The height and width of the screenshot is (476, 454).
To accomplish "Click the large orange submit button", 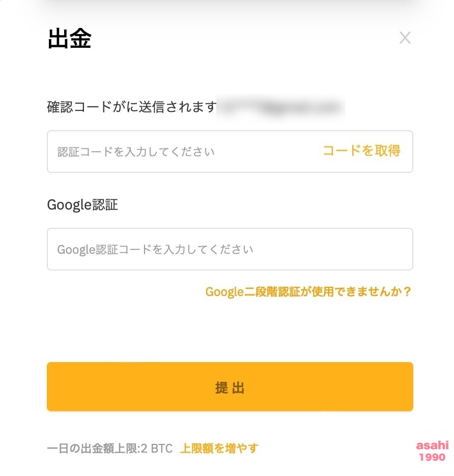I will (230, 386).
